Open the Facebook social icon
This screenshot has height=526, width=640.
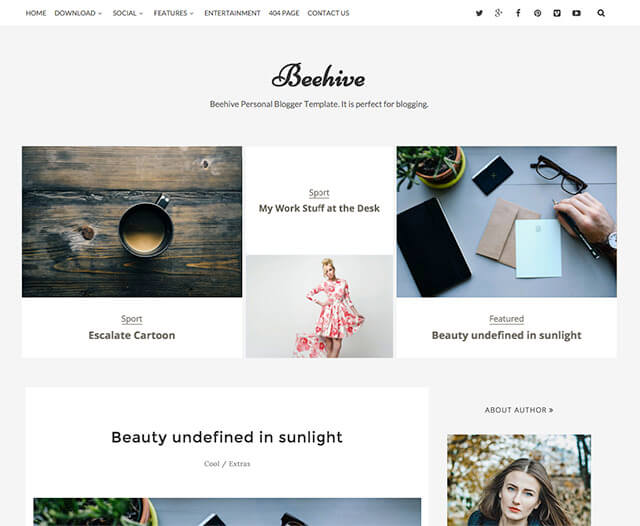518,13
